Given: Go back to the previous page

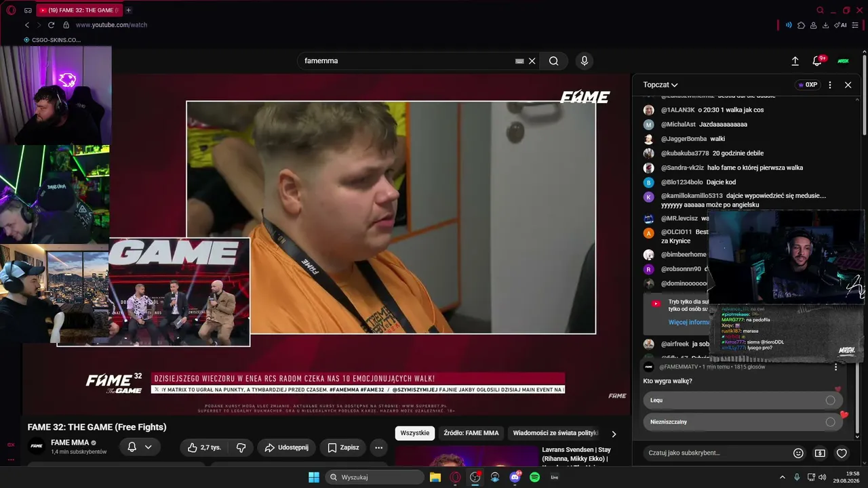Looking at the screenshot, I should (x=27, y=25).
